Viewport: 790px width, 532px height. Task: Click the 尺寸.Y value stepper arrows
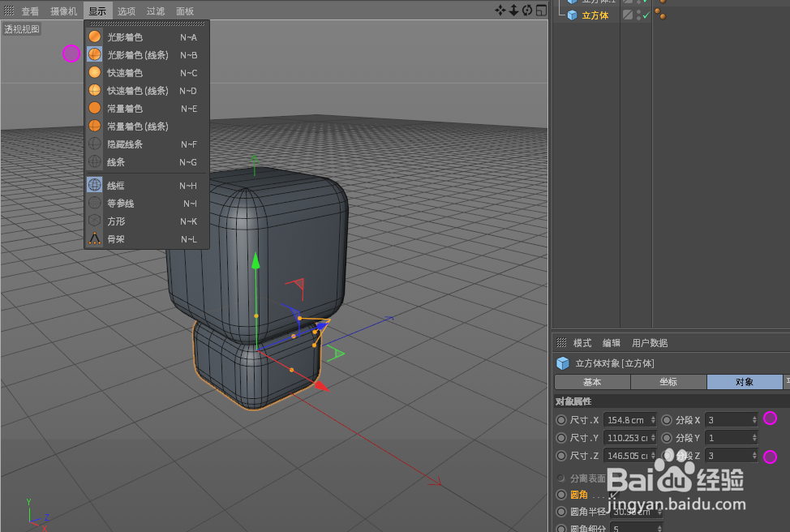click(653, 438)
